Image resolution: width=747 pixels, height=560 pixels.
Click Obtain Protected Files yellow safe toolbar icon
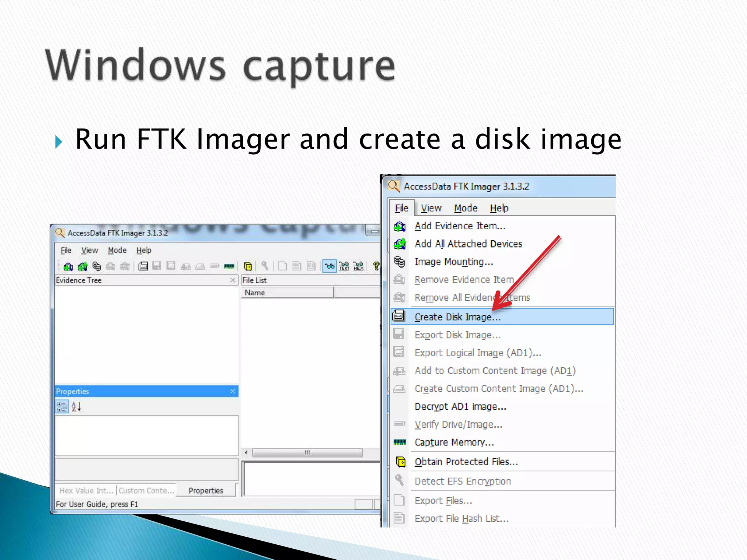248,266
